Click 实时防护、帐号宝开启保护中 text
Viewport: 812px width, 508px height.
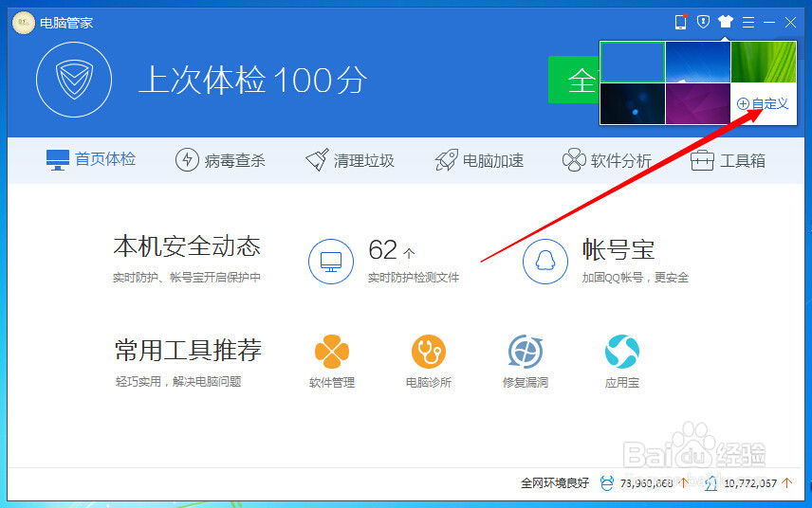tap(187, 278)
